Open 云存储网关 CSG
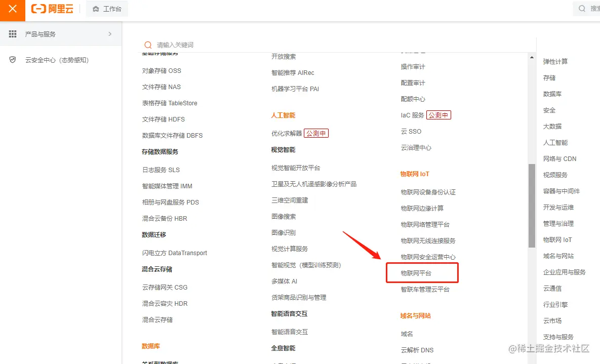 tap(165, 288)
